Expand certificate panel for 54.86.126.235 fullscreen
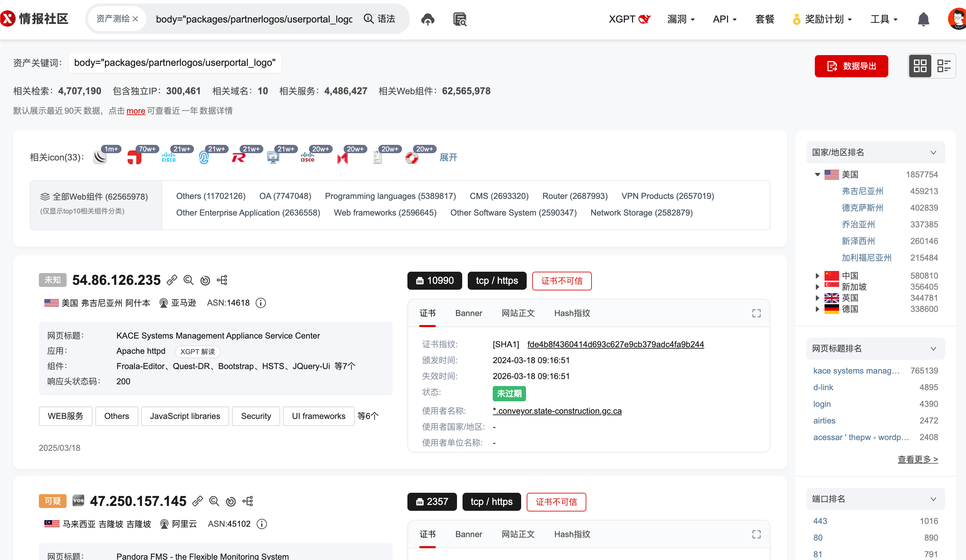The image size is (966, 560). click(756, 313)
